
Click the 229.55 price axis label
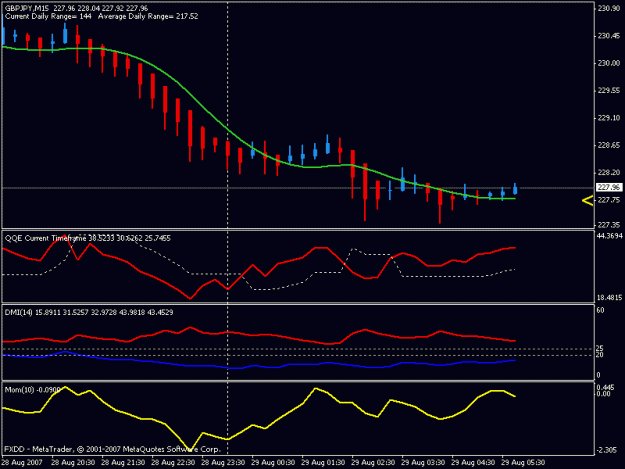609,91
